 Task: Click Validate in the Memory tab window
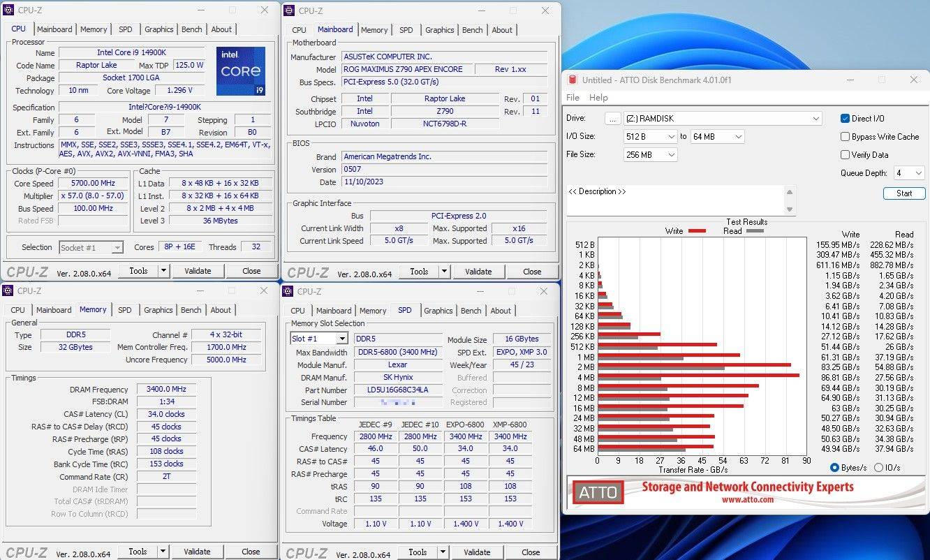pyautogui.click(x=197, y=552)
